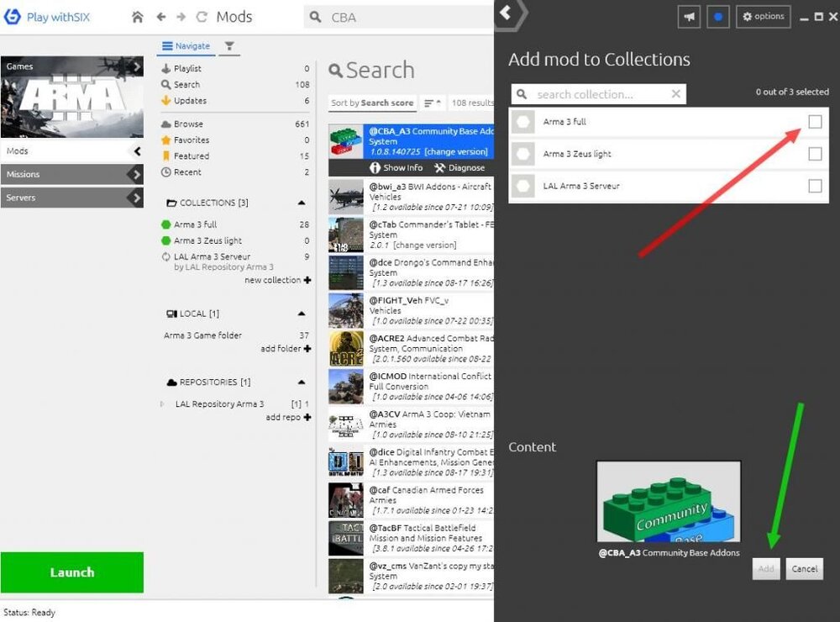Click the Show Info icon for CBA_A3
The image size is (840, 622).
coord(375,168)
